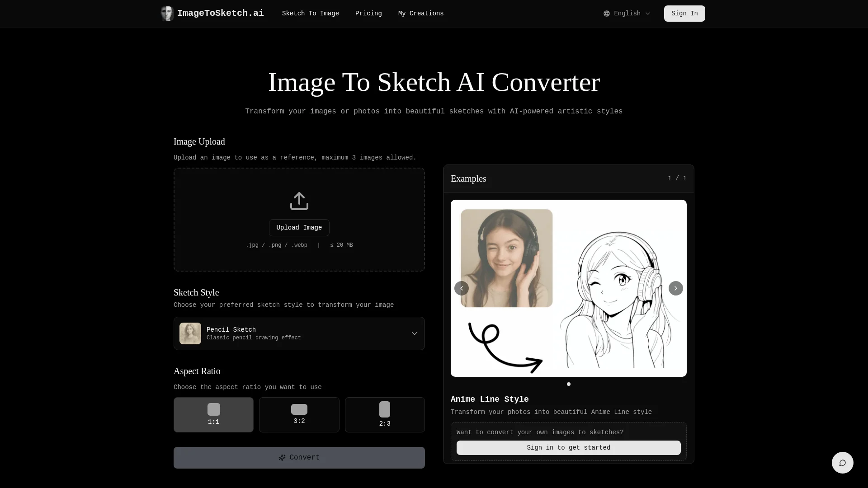Select the 1:1 aspect ratio option

point(213,415)
